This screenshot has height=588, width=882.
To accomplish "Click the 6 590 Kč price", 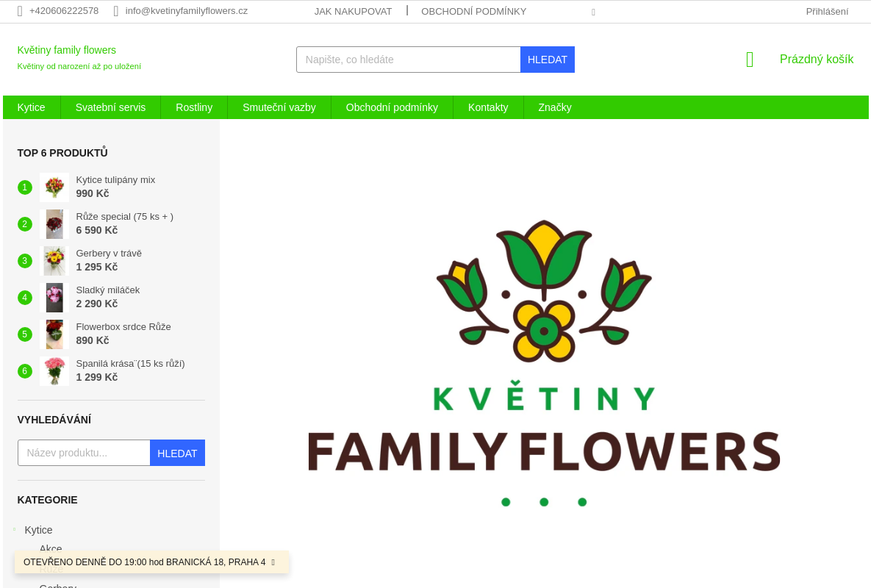I will (x=97, y=230).
